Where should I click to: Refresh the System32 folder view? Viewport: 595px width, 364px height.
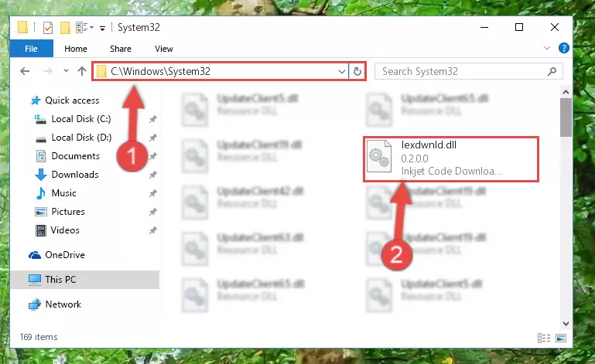coord(357,71)
